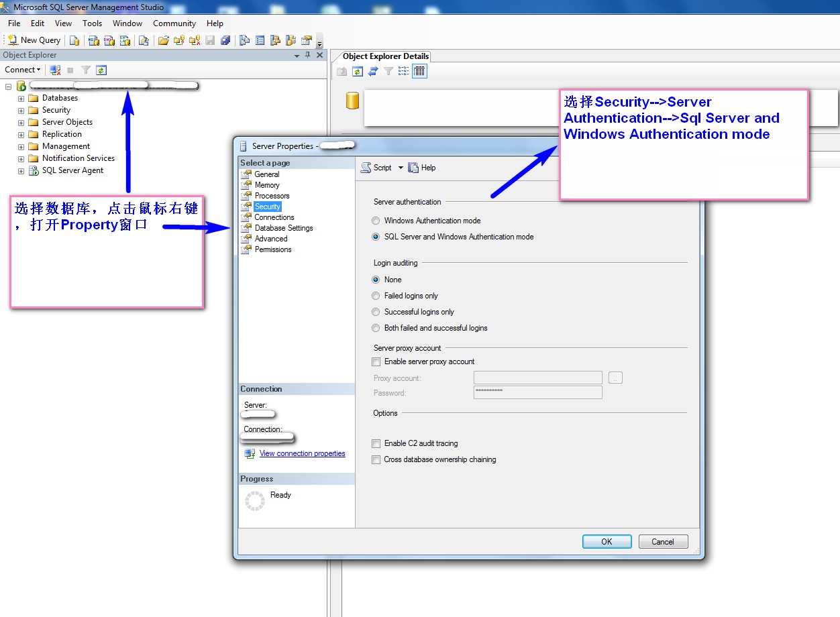The width and height of the screenshot is (840, 617).
Task: Open the Community menu
Action: tap(174, 23)
